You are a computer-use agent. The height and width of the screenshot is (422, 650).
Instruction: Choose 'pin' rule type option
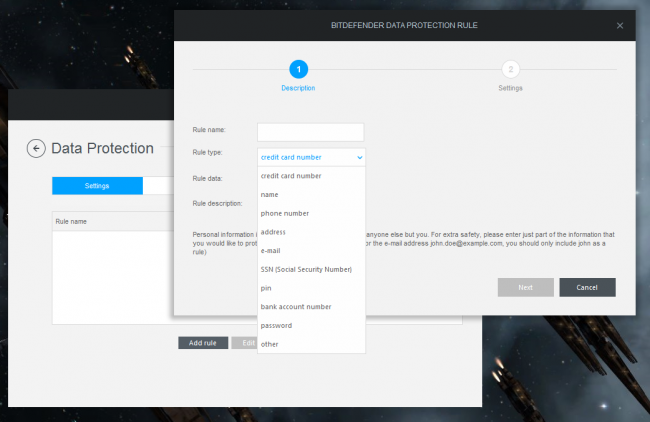point(311,288)
